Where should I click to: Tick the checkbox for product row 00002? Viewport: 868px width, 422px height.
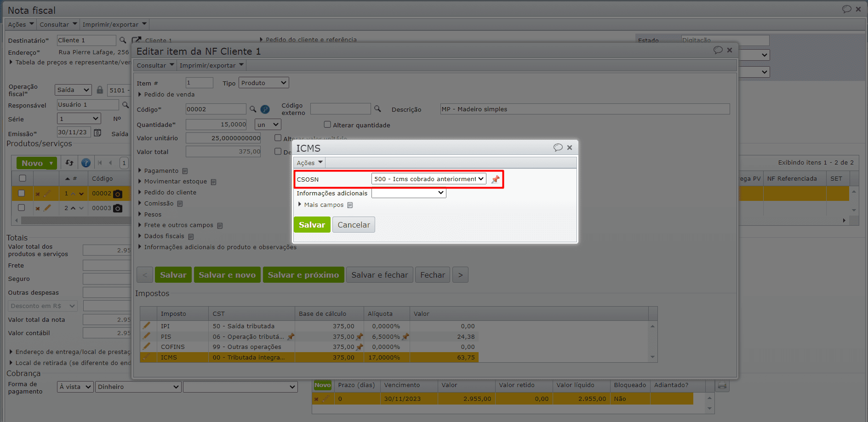tap(21, 194)
